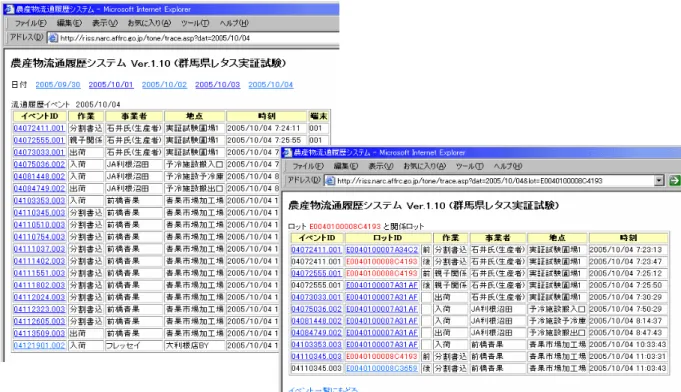Open lot link E0040100007A34C2 in front window
This screenshot has width=681, height=392.
(382, 250)
